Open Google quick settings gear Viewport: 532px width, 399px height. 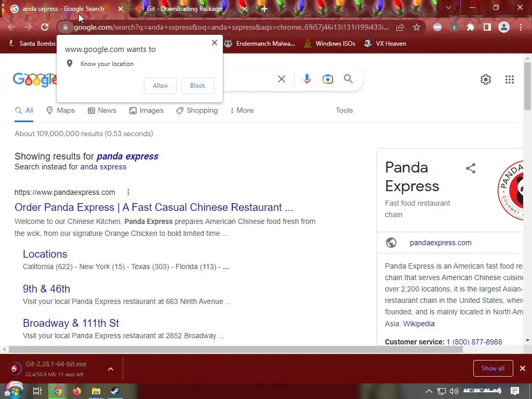(x=486, y=79)
